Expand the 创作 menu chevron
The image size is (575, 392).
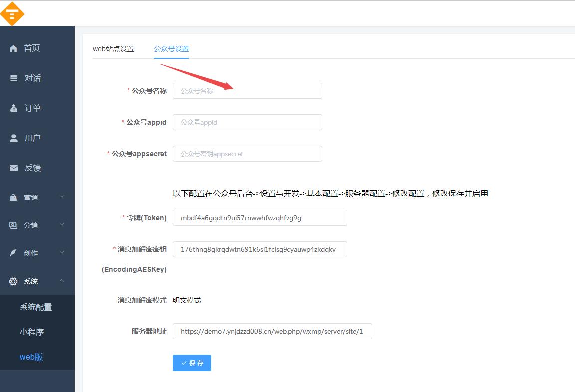[x=62, y=252]
